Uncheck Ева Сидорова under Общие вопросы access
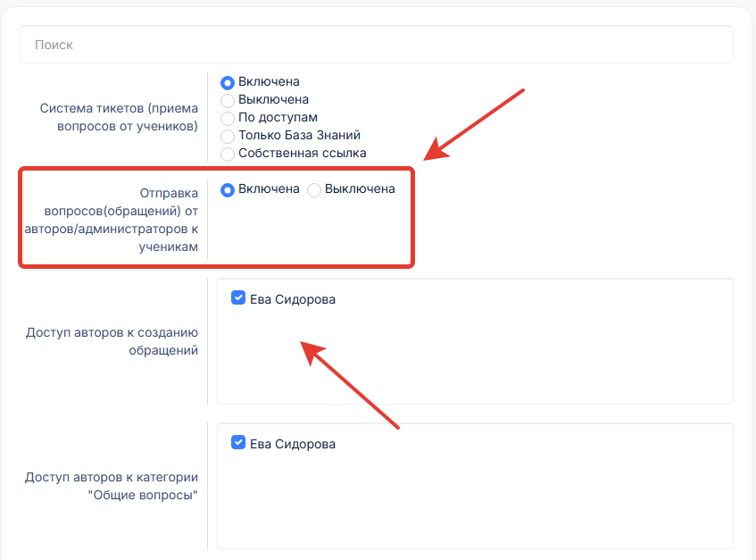The image size is (756, 560). point(238,443)
